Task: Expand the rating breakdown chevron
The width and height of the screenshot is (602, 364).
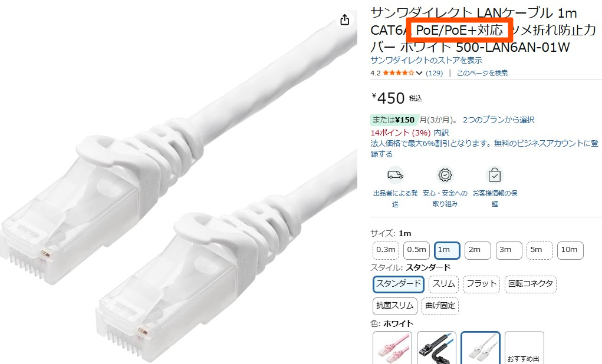Action: click(x=419, y=73)
